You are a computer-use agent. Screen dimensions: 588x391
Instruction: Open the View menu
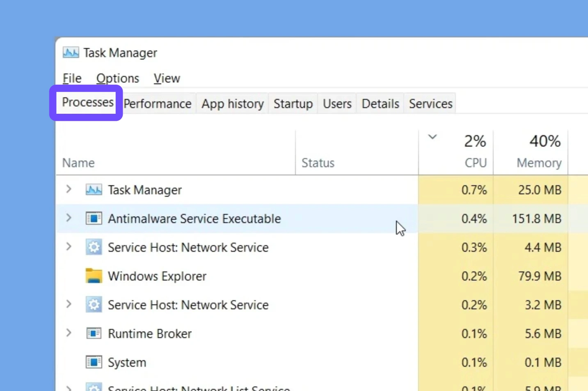(x=167, y=78)
